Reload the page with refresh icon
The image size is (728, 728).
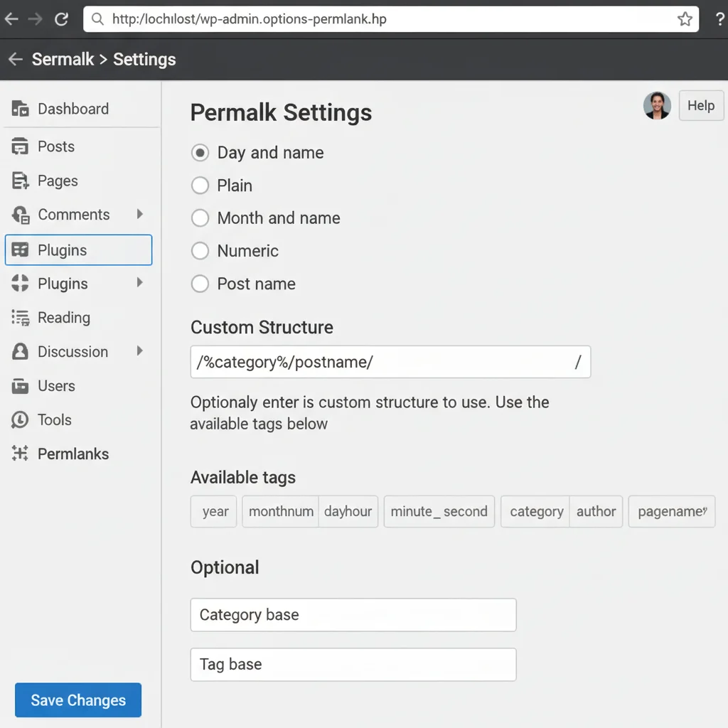pyautogui.click(x=61, y=19)
